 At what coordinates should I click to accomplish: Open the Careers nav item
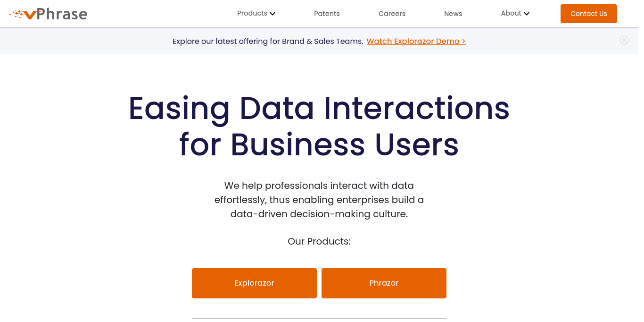click(392, 14)
